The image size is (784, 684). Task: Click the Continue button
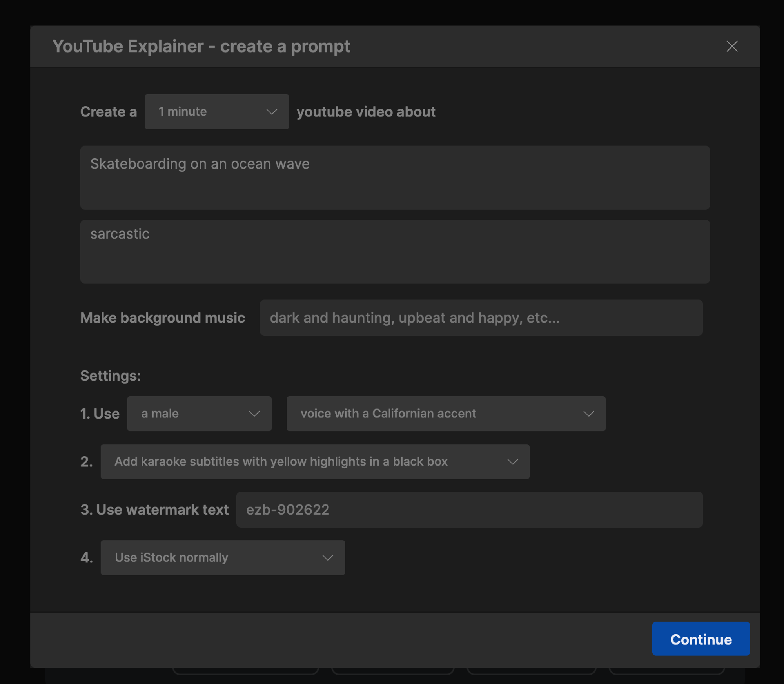pos(701,639)
